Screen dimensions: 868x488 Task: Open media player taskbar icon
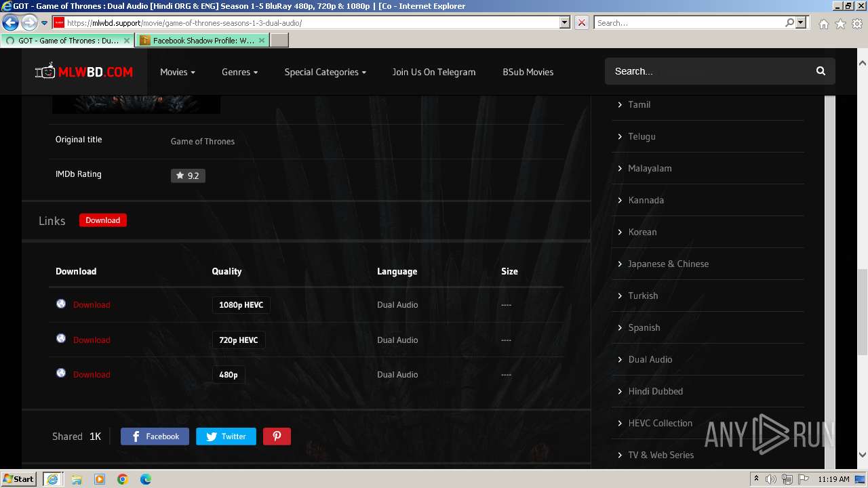[100, 479]
